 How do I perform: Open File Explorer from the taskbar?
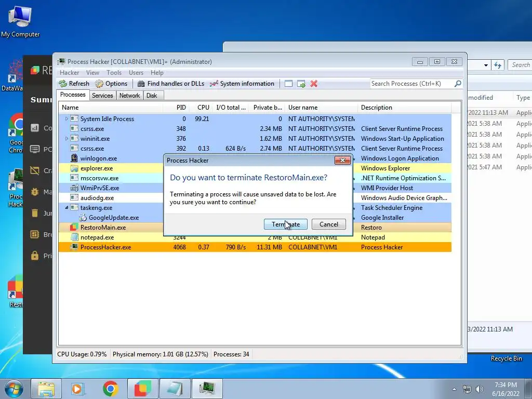click(x=46, y=389)
